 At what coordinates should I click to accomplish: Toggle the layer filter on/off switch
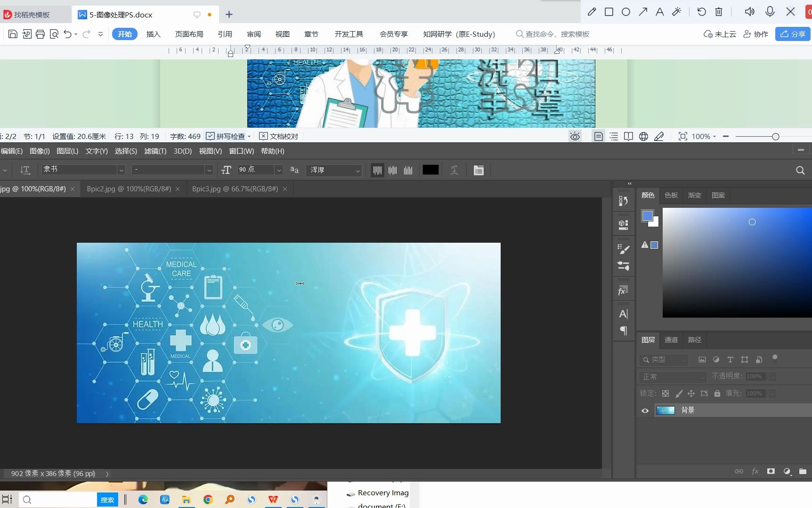[x=775, y=359]
